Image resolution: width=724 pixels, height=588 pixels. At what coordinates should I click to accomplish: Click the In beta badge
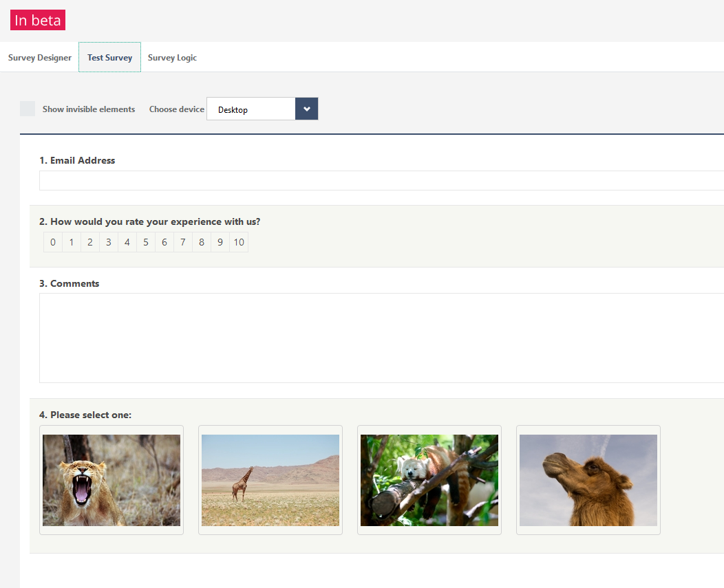click(x=38, y=20)
